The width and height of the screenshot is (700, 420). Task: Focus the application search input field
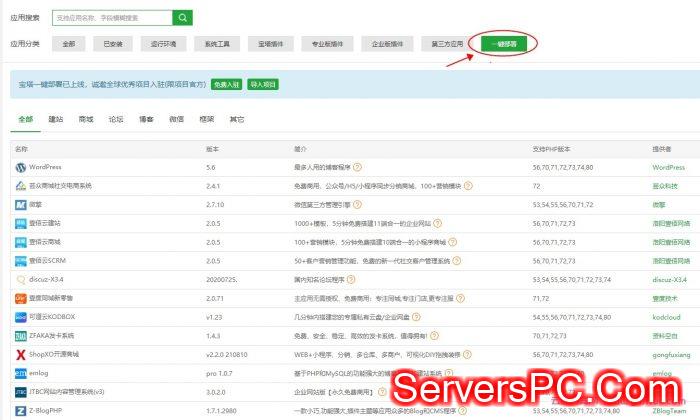[110, 17]
